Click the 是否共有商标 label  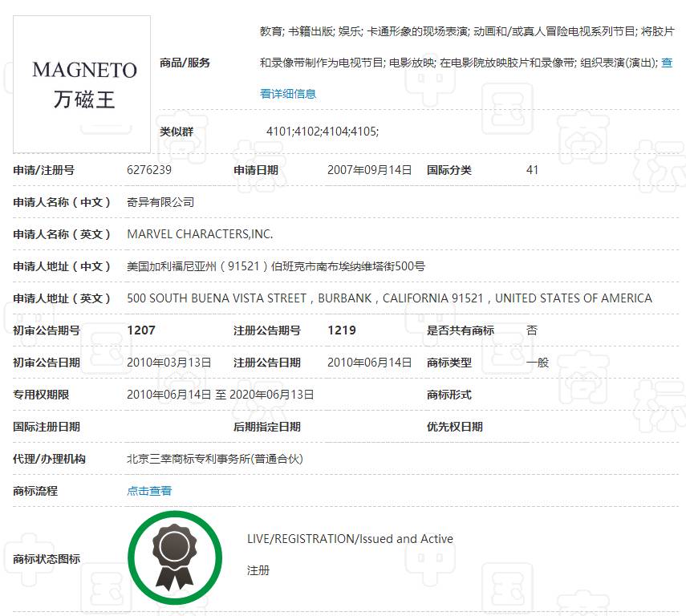461,330
